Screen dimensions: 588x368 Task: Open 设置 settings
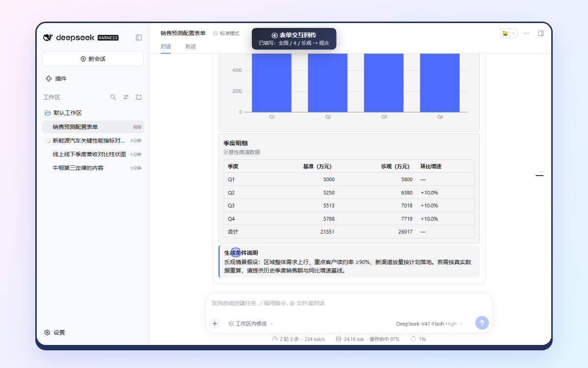click(54, 333)
